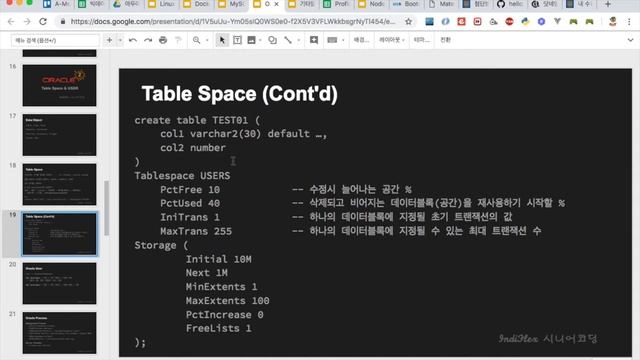Switch to the MySQL browser tab
The image size is (640, 360).
(x=232, y=4)
